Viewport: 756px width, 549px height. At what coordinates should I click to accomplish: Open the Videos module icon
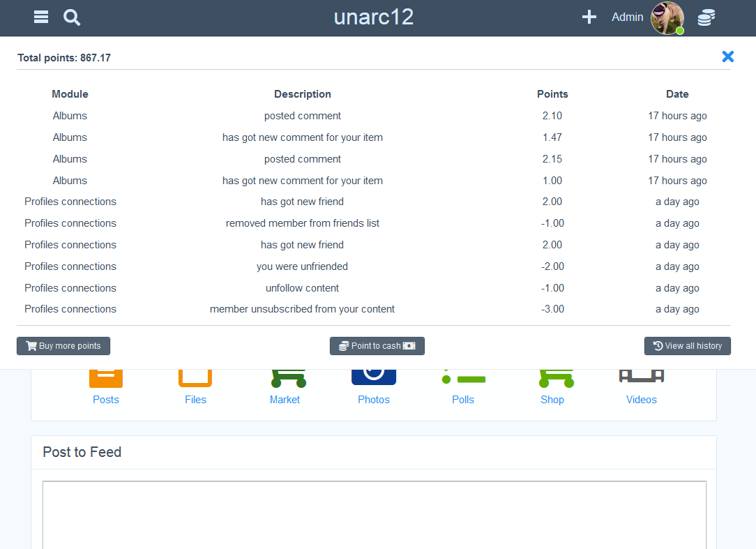pos(641,377)
